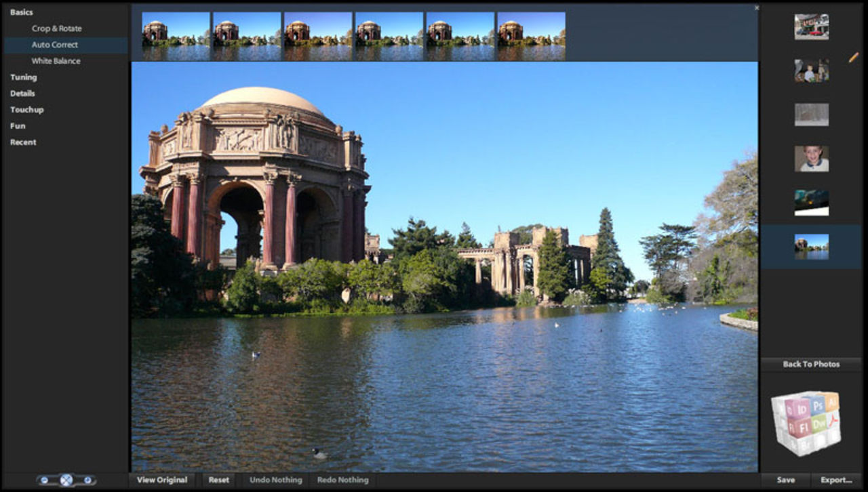The image size is (868, 492).
Task: Open the Fun effects category
Action: pyautogui.click(x=18, y=125)
